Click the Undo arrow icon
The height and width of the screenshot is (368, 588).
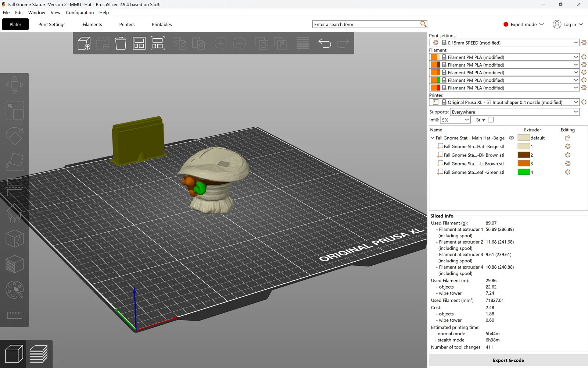325,43
